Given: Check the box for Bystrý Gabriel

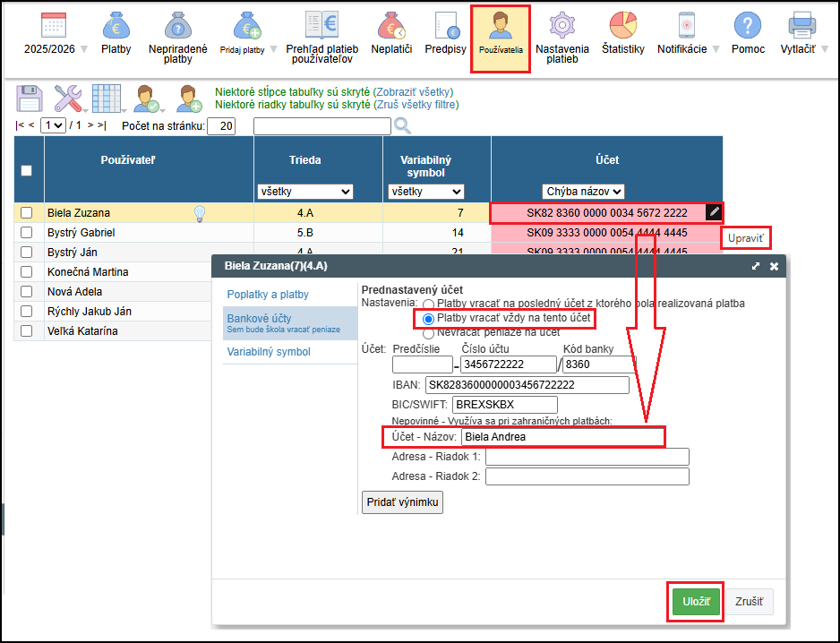Looking at the screenshot, I should point(27,233).
